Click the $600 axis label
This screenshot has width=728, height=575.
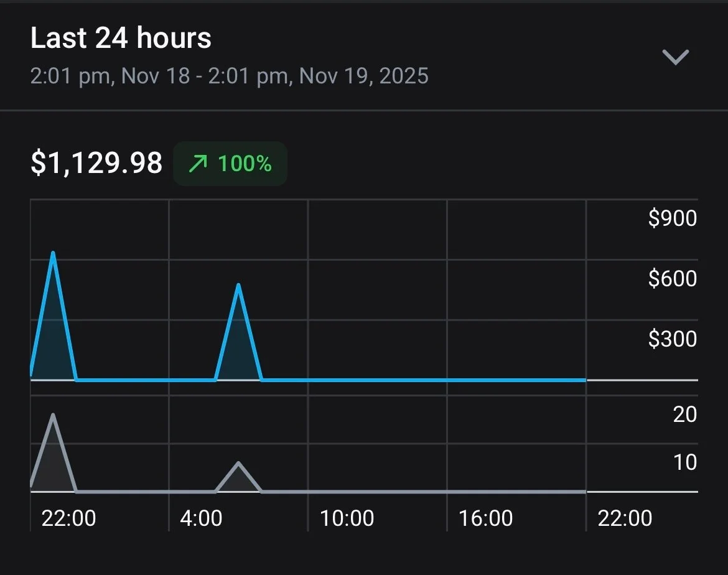[672, 278]
